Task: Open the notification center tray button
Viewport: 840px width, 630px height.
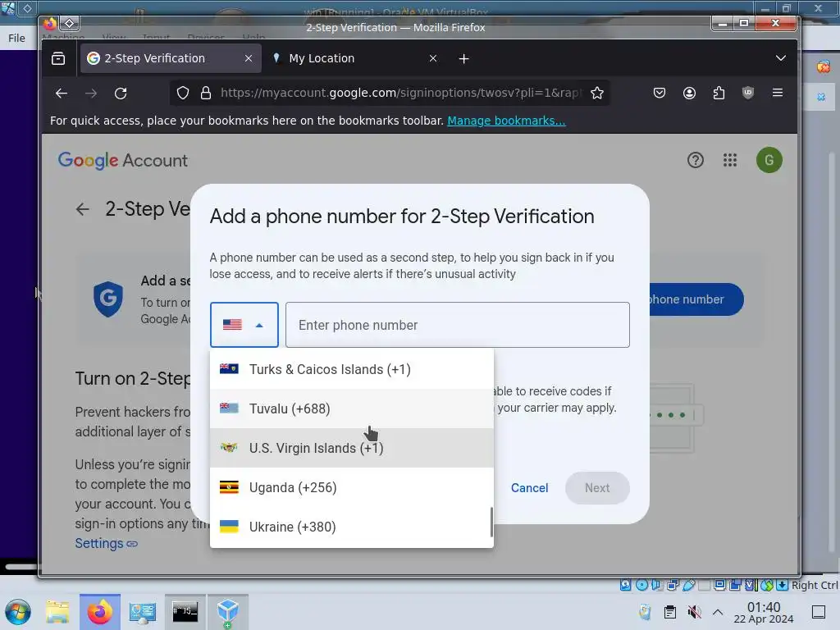Action: coord(819,612)
